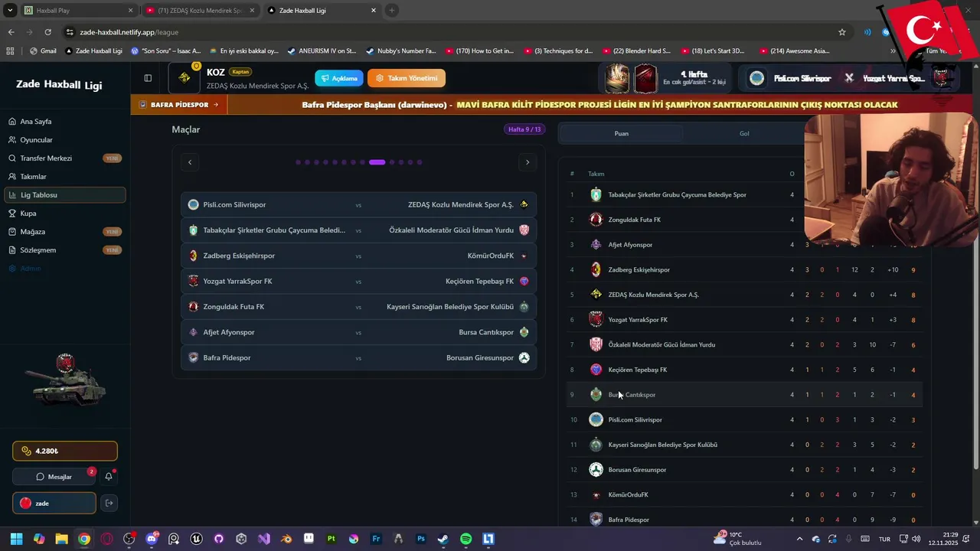Open Takım Yönetimi team management
Screen dimensions: 980x551
(x=406, y=78)
